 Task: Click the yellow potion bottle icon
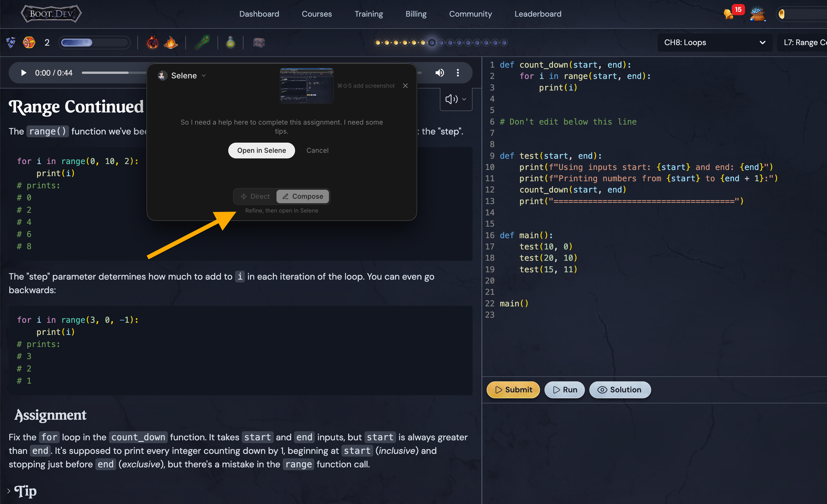coord(230,42)
